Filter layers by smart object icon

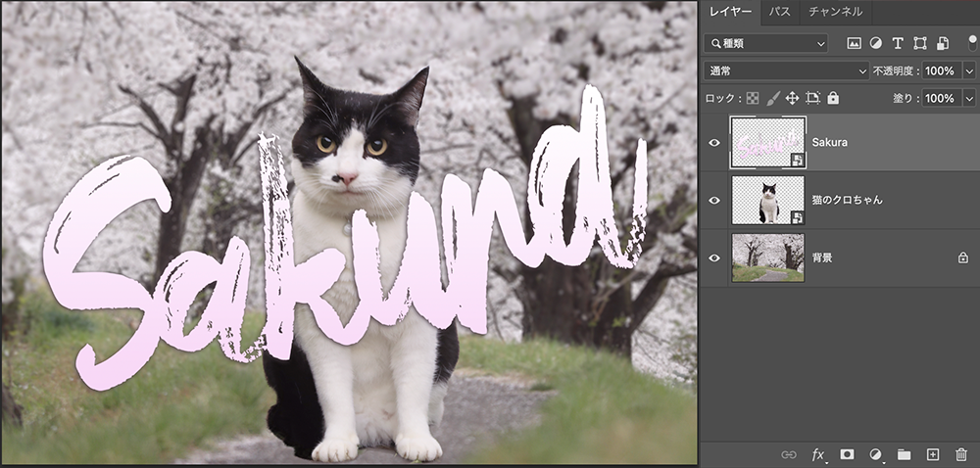click(943, 43)
